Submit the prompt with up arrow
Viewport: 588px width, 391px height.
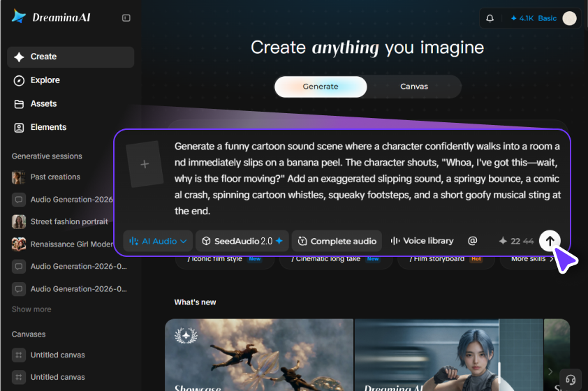coord(550,241)
